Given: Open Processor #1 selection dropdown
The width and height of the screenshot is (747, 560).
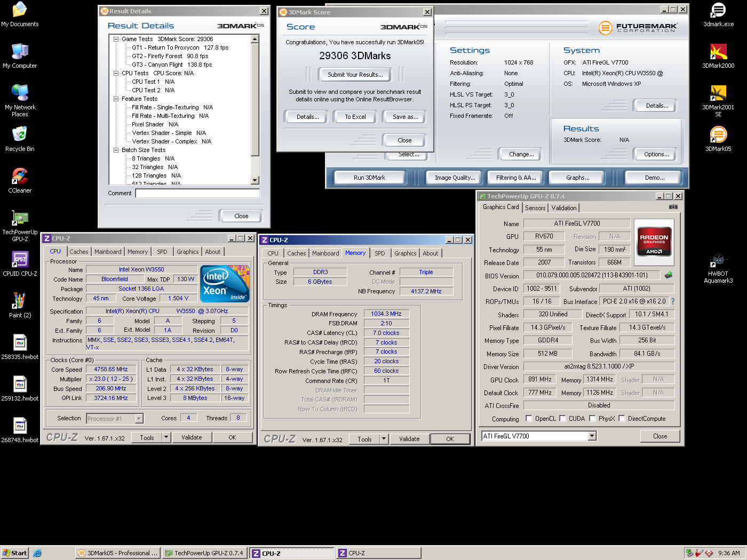Looking at the screenshot, I should 139,419.
